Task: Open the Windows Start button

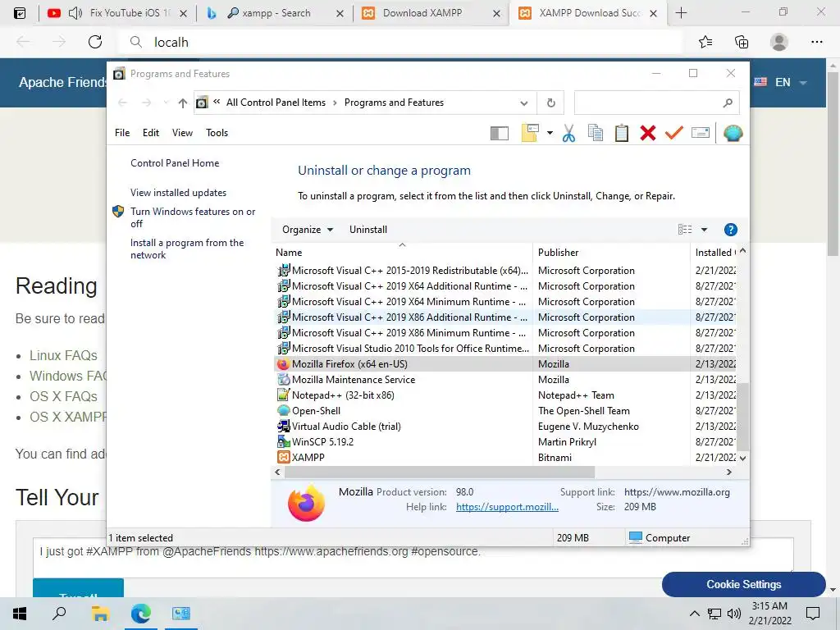Action: 20,614
